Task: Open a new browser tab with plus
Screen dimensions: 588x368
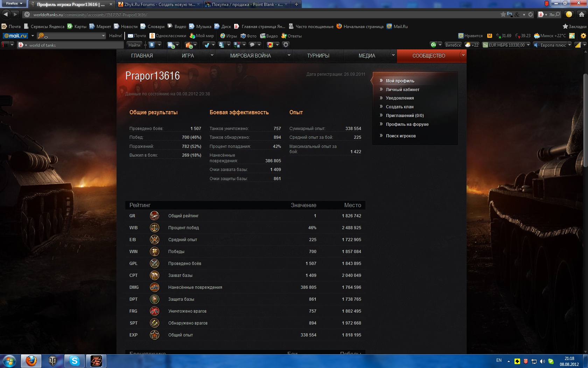Action: [x=296, y=4]
